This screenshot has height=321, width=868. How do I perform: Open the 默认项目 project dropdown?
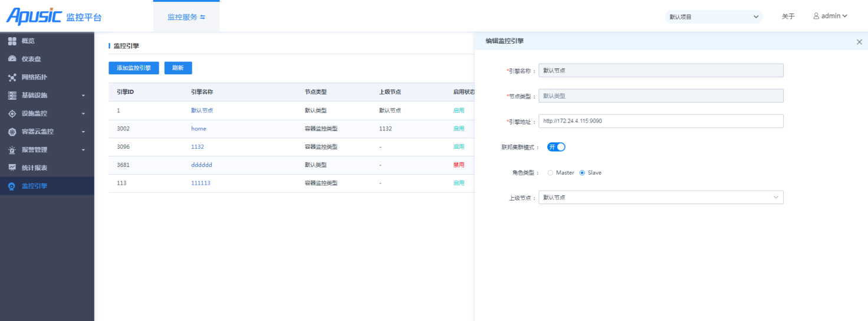pos(714,17)
